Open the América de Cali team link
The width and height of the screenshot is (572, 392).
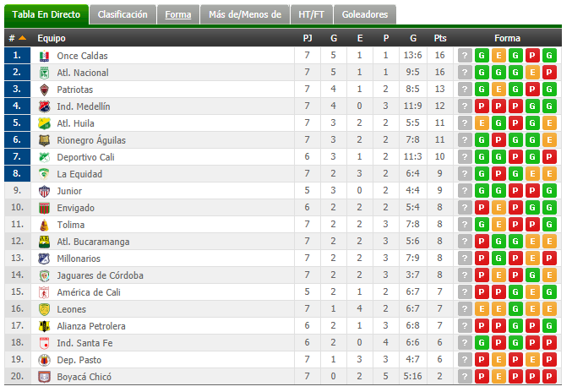[x=89, y=292]
